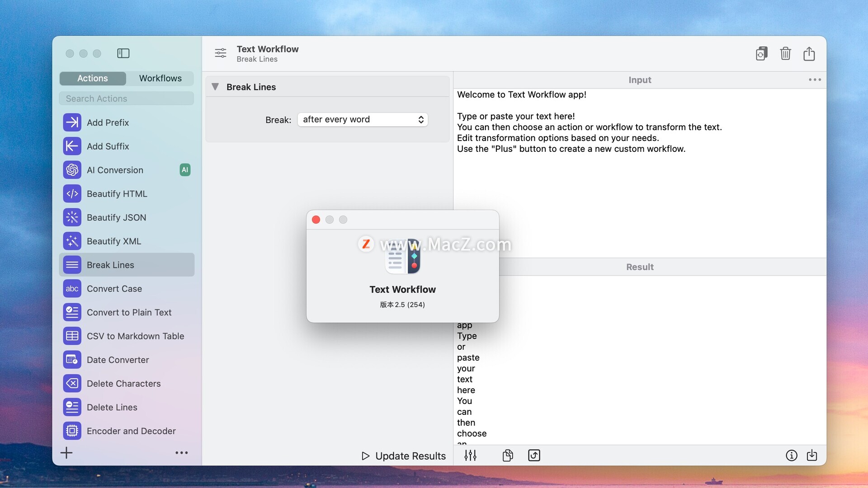868x488 pixels.
Task: Click the share icon in top toolbar
Action: 809,54
